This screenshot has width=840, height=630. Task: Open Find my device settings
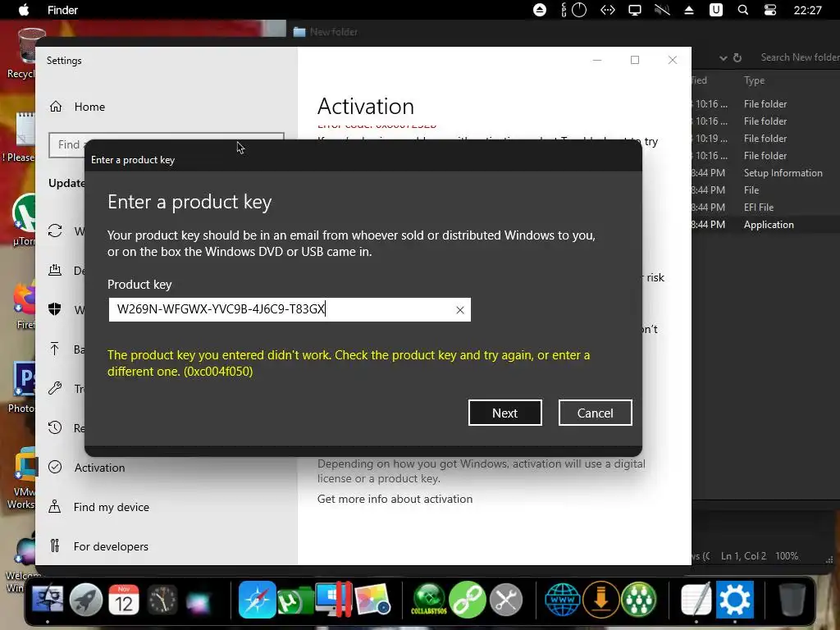click(x=112, y=507)
